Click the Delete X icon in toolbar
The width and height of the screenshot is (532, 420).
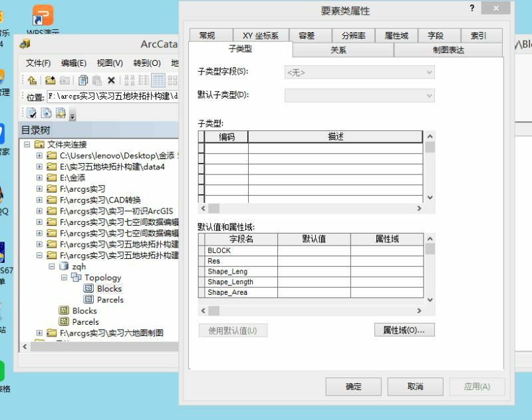111,81
